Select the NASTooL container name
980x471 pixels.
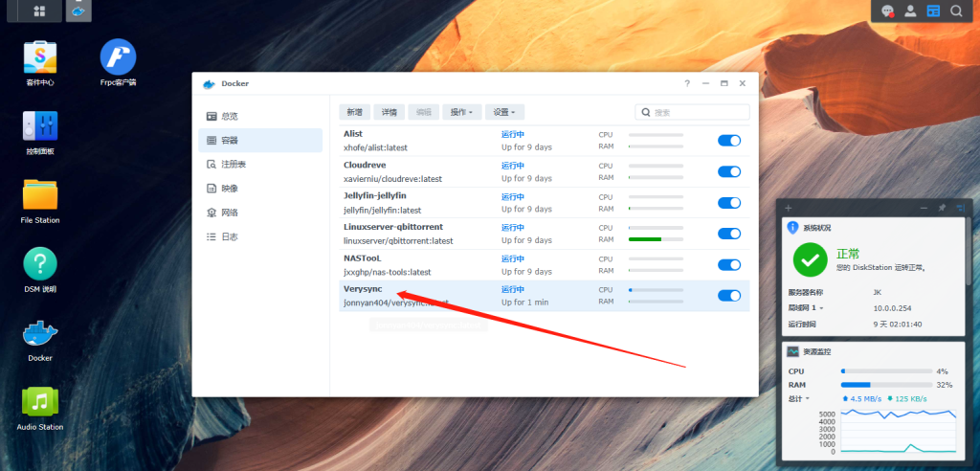(x=362, y=258)
